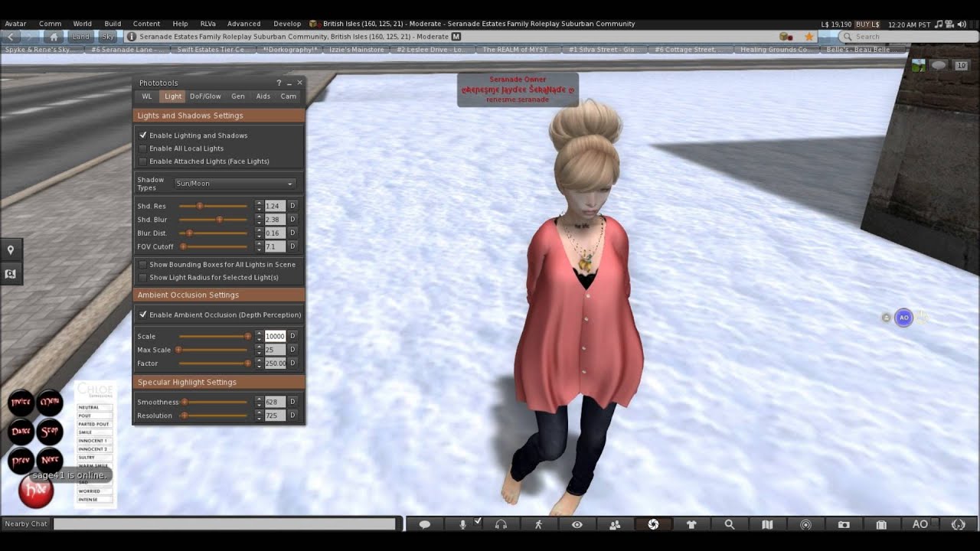Adjust Max Scale stepper arrows
Viewport: 980px width, 551px height.
259,350
